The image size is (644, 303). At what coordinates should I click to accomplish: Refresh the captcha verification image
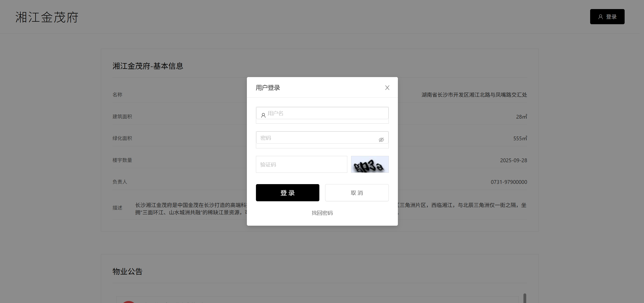(x=370, y=164)
